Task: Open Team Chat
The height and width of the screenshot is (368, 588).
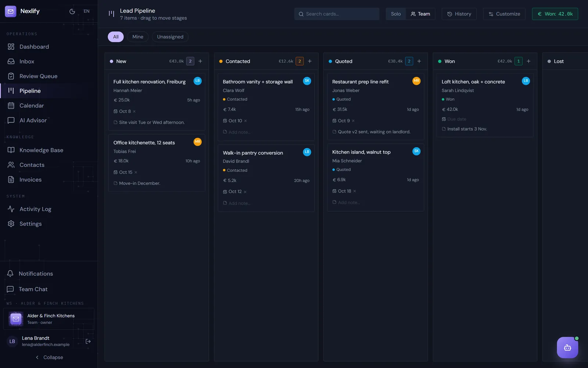Action: point(49,289)
